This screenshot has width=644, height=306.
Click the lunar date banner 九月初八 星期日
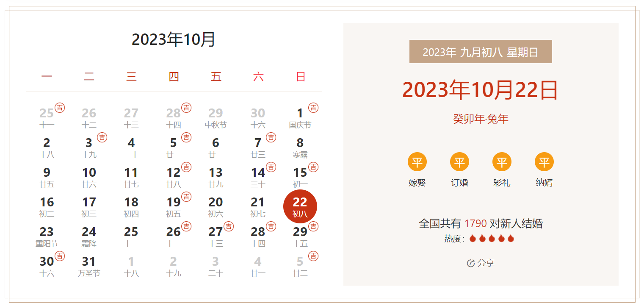481,52
